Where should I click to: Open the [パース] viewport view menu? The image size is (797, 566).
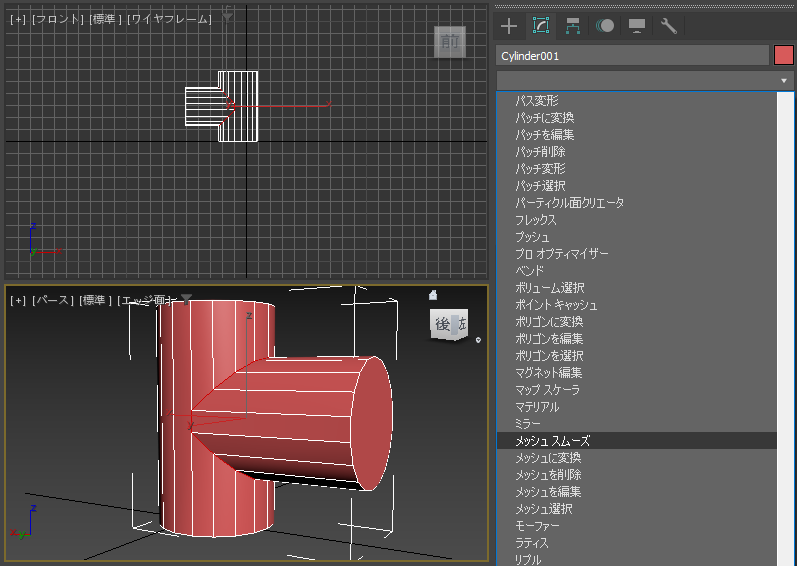tap(53, 300)
